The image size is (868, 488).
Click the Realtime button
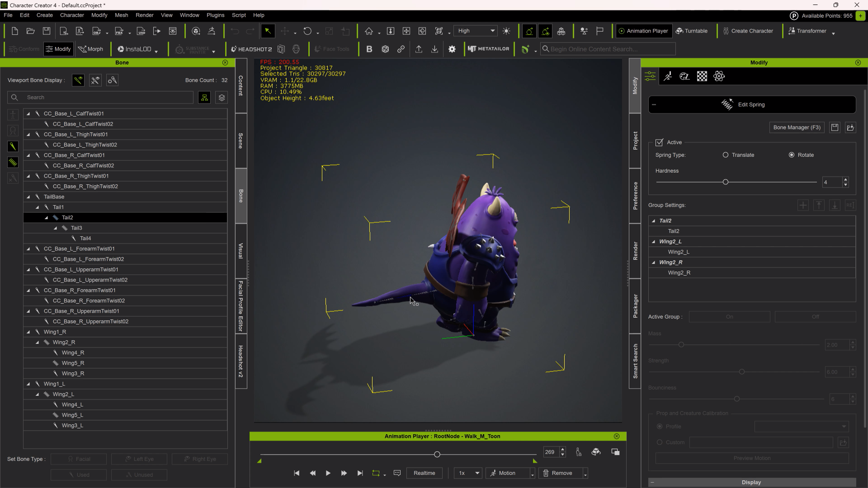(x=425, y=473)
